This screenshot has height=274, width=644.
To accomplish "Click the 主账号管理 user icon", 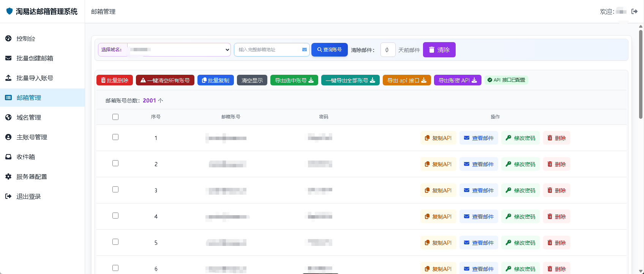I will (8, 137).
